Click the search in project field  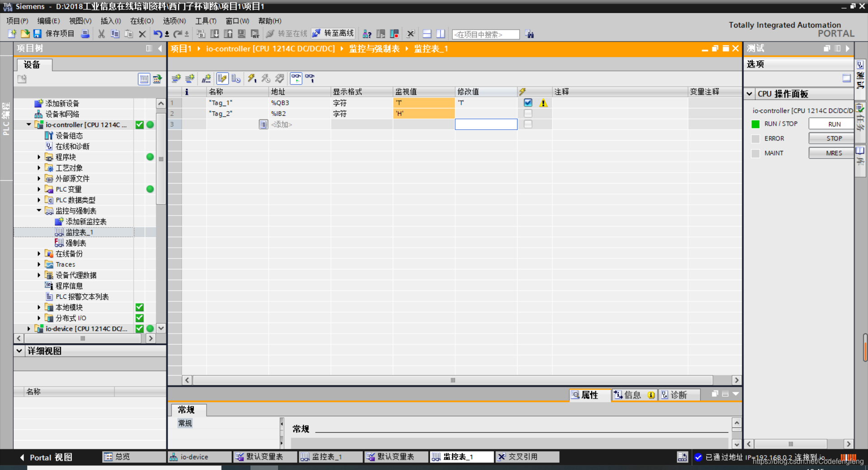(486, 34)
